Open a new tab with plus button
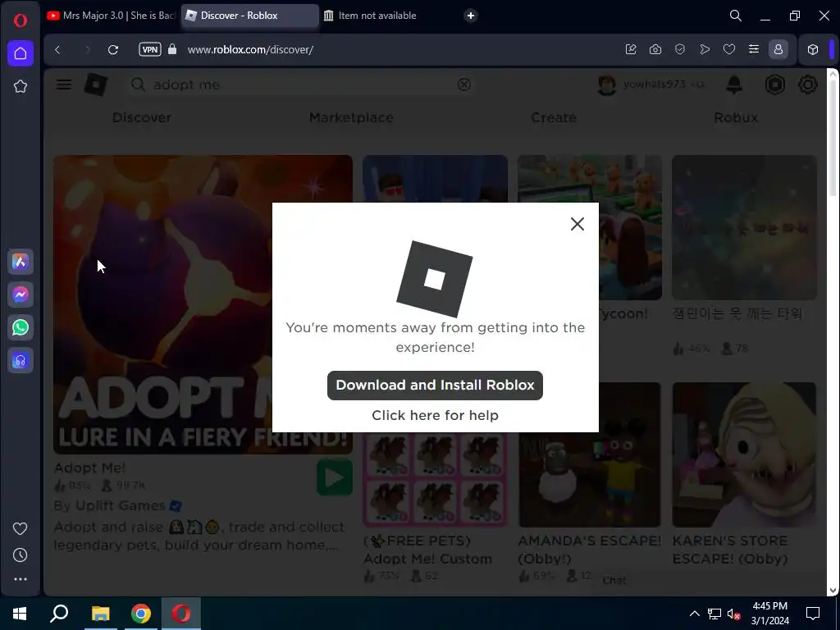Viewport: 840px width, 630px height. point(470,16)
